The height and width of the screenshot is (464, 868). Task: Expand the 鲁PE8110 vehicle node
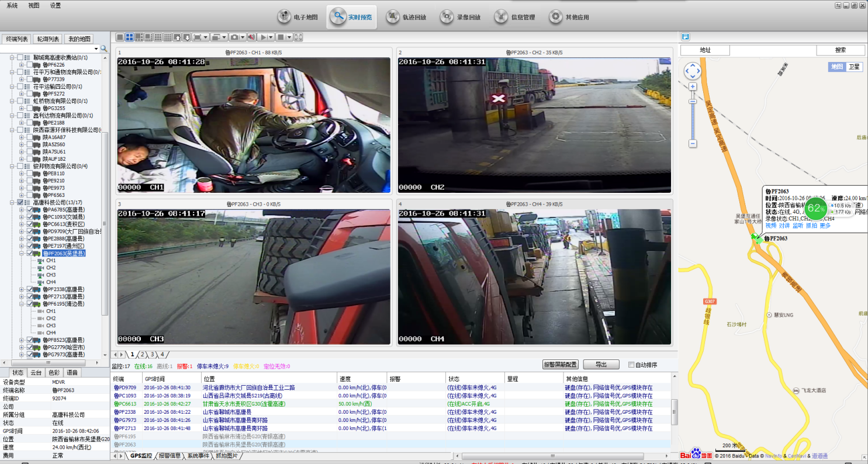pos(22,174)
